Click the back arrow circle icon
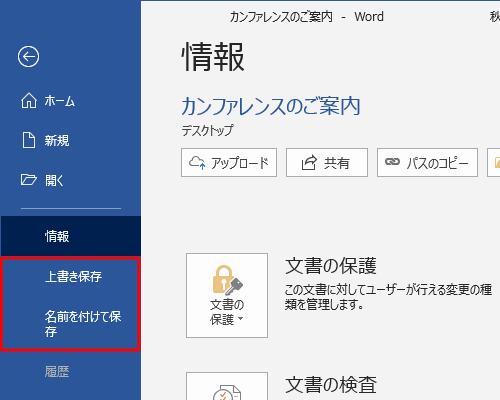 [28, 56]
